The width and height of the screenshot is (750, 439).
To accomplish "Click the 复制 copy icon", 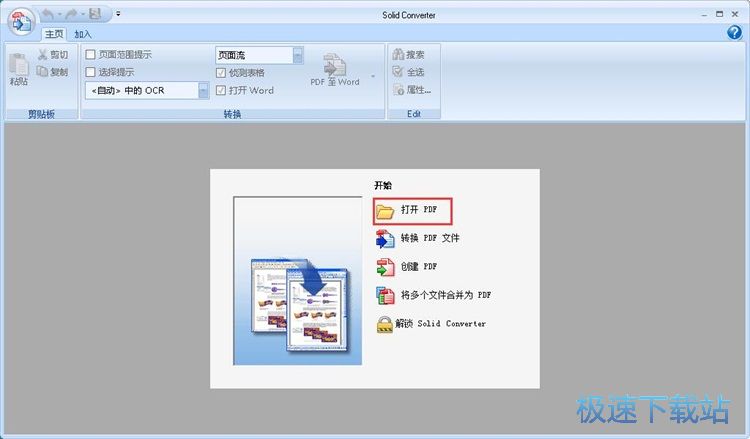I will [43, 72].
